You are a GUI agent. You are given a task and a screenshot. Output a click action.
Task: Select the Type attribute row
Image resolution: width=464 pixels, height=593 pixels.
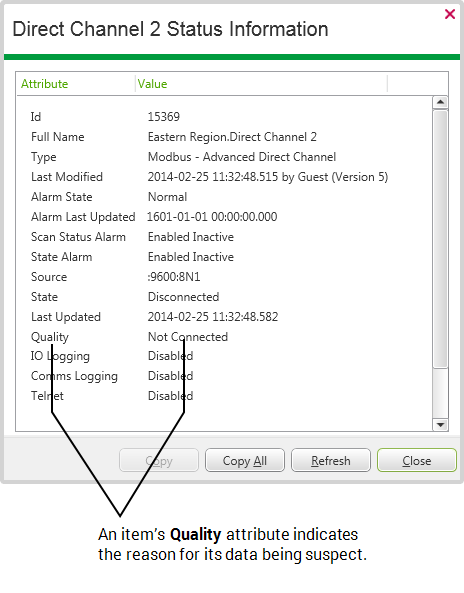pyautogui.click(x=43, y=157)
